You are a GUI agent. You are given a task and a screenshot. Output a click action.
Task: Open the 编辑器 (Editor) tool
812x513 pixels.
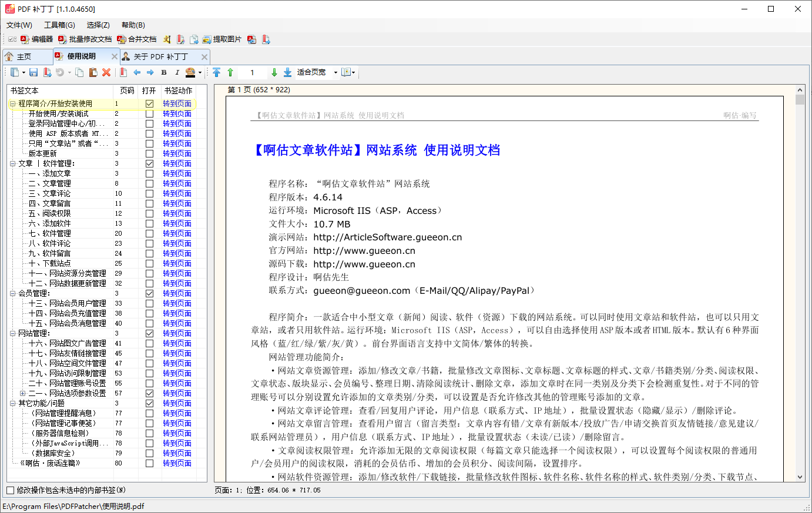tap(37, 39)
